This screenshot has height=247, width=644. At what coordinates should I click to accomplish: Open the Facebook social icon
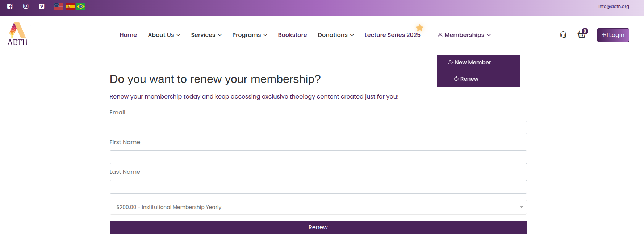click(10, 6)
